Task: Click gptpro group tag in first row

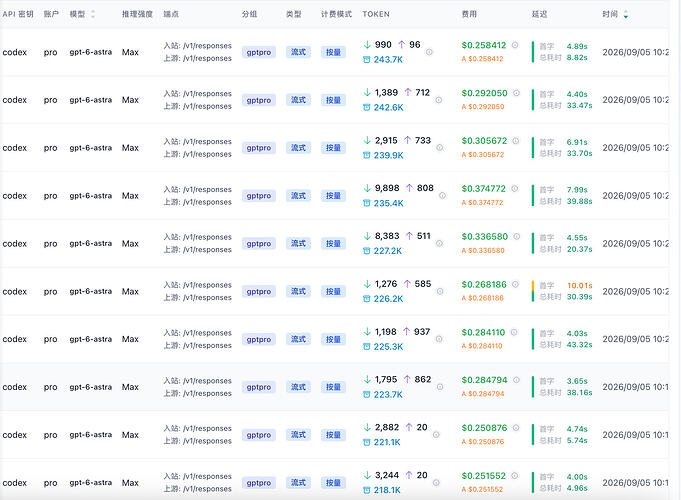Action: pyautogui.click(x=259, y=52)
